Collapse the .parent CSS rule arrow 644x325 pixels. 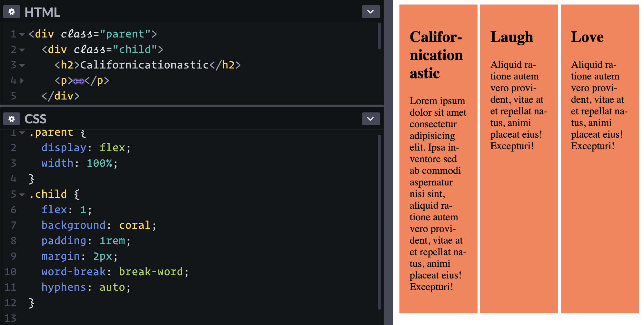[22, 132]
